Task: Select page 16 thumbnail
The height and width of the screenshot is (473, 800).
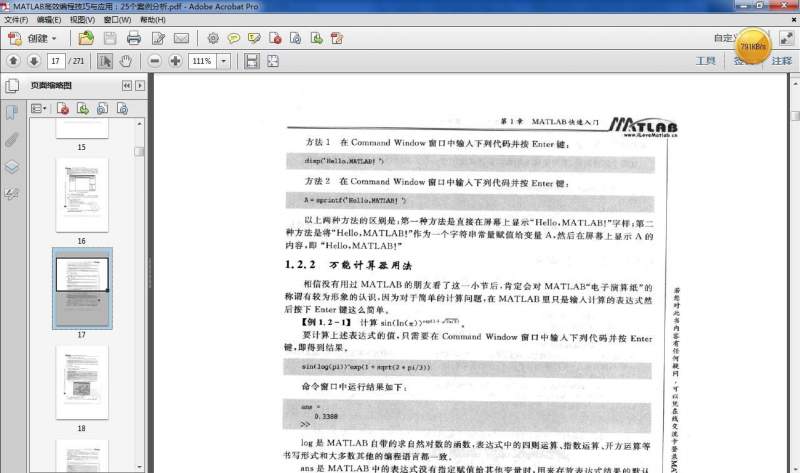Action: pyautogui.click(x=82, y=195)
